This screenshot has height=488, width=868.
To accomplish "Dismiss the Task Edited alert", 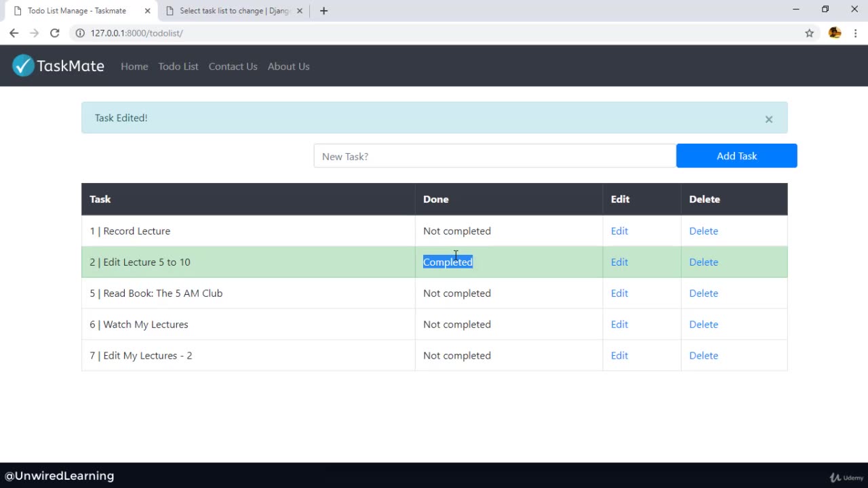I will pos(769,119).
